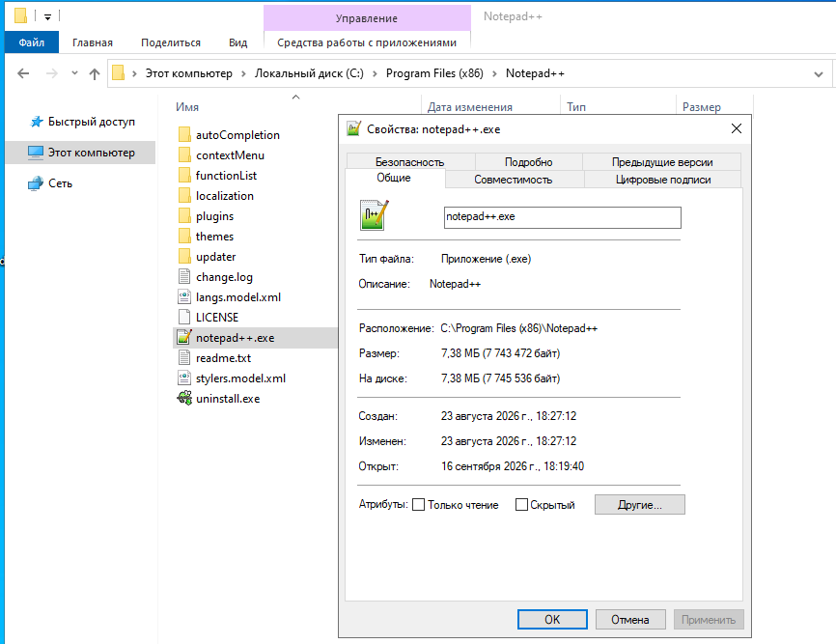Open the quick access toolbar customize arrow
The height and width of the screenshot is (644, 836).
[x=47, y=17]
